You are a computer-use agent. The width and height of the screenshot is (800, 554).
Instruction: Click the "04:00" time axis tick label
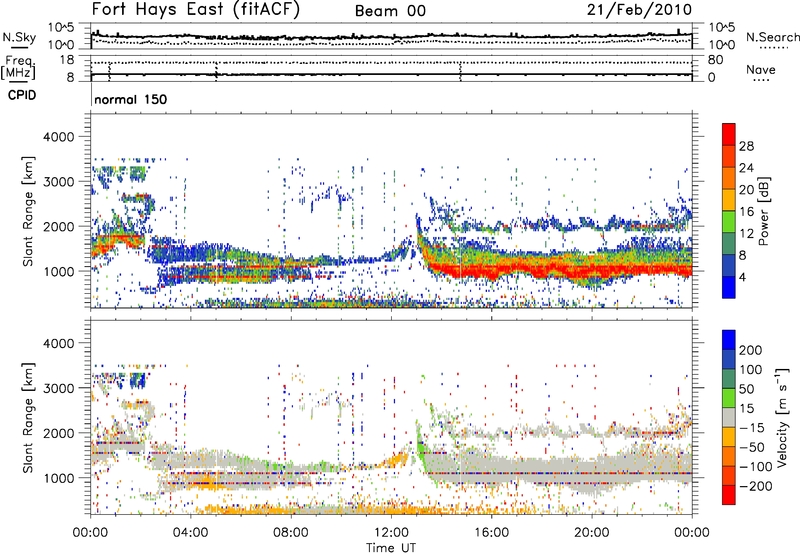(x=190, y=533)
